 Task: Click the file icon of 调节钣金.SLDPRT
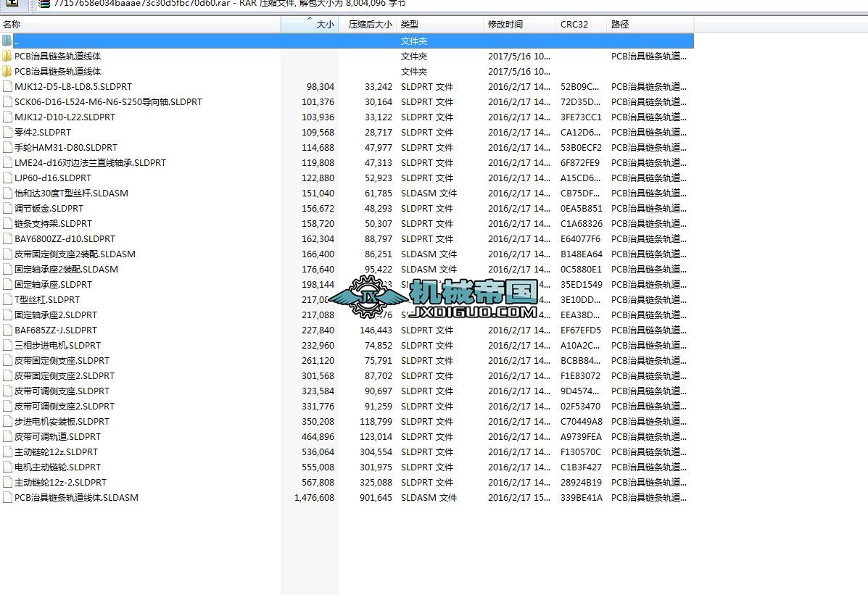coord(7,208)
